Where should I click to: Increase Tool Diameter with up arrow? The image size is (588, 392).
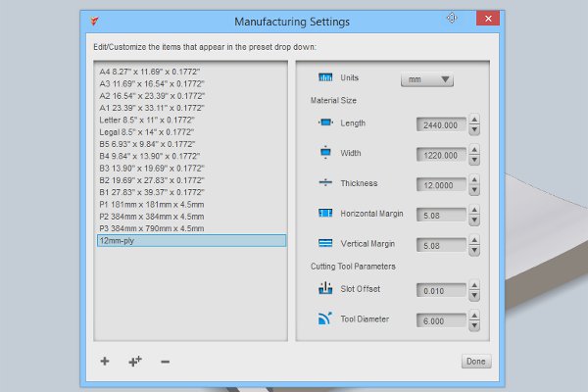click(x=474, y=316)
